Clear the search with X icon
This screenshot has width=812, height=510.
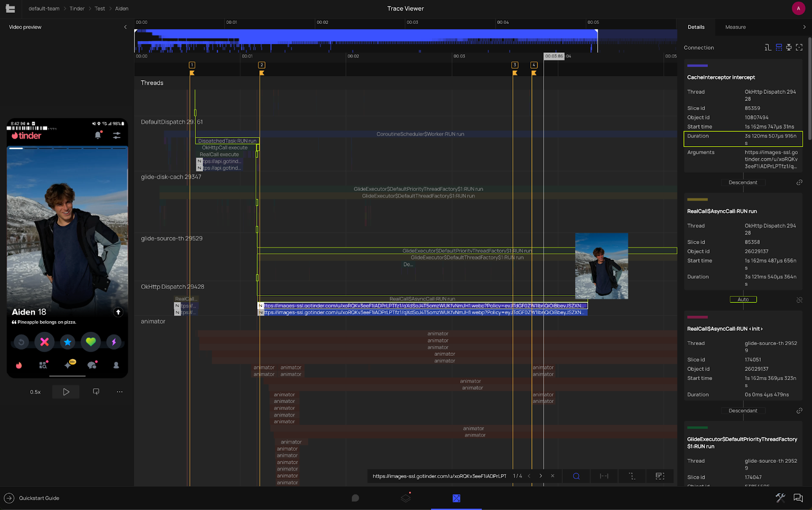553,476
